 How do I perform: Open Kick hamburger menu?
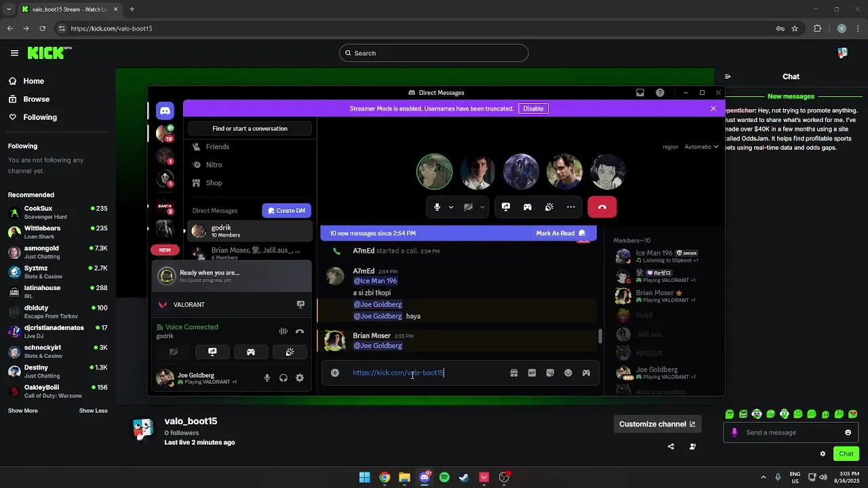pyautogui.click(x=14, y=53)
